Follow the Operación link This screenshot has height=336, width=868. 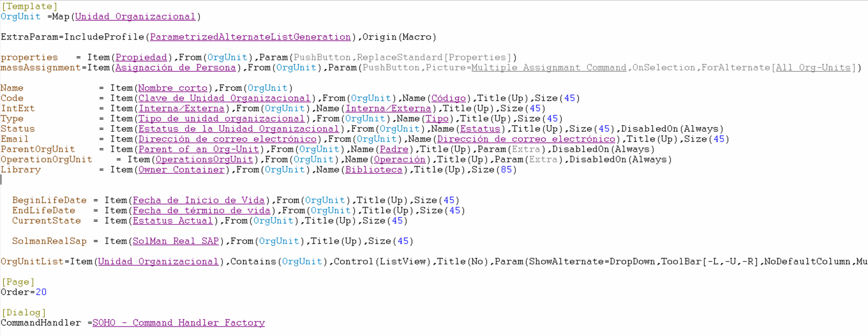(400, 160)
